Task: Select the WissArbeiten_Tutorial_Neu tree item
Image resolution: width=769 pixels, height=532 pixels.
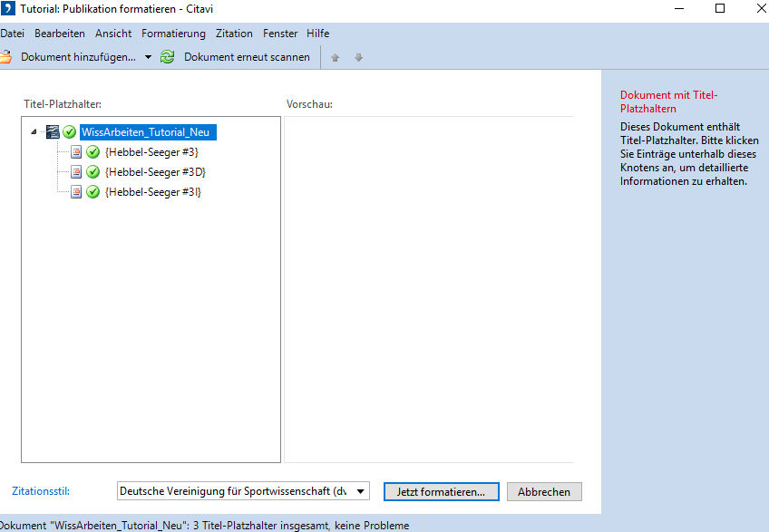Action: 147,132
